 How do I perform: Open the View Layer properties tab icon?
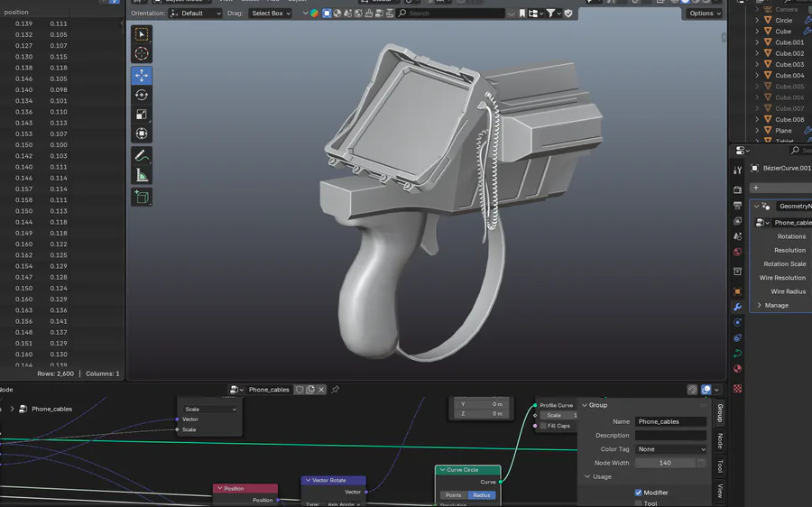737,221
